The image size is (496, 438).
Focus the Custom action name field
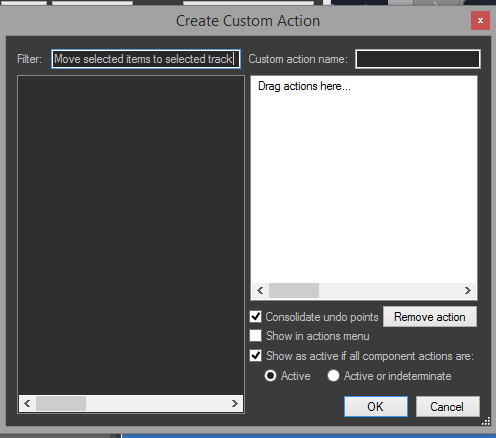[x=418, y=59]
